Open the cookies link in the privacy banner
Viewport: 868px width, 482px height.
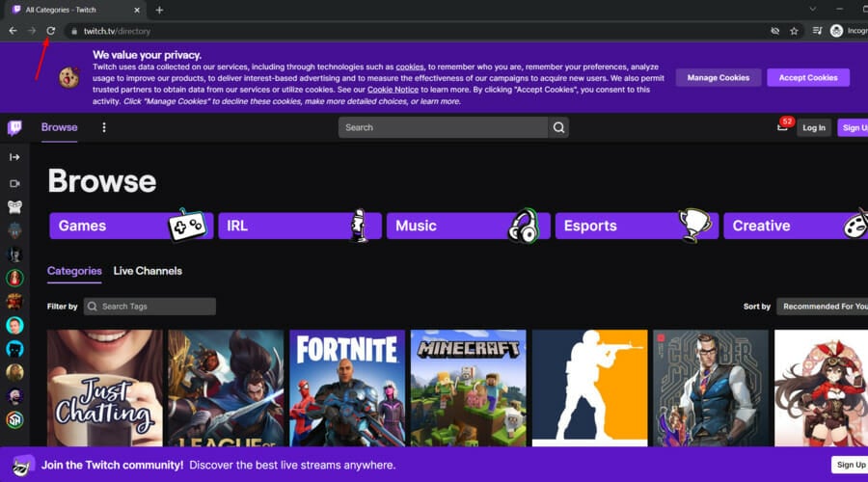(x=410, y=67)
